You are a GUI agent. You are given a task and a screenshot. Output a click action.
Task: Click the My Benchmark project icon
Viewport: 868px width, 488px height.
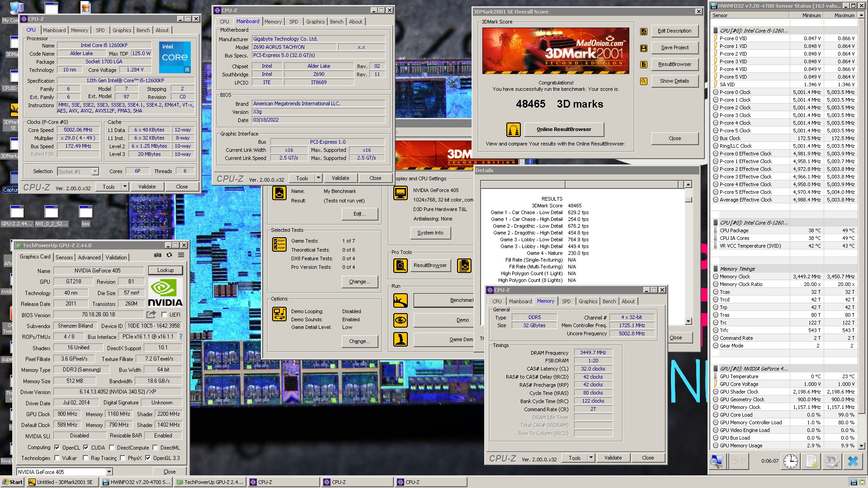[x=279, y=193]
